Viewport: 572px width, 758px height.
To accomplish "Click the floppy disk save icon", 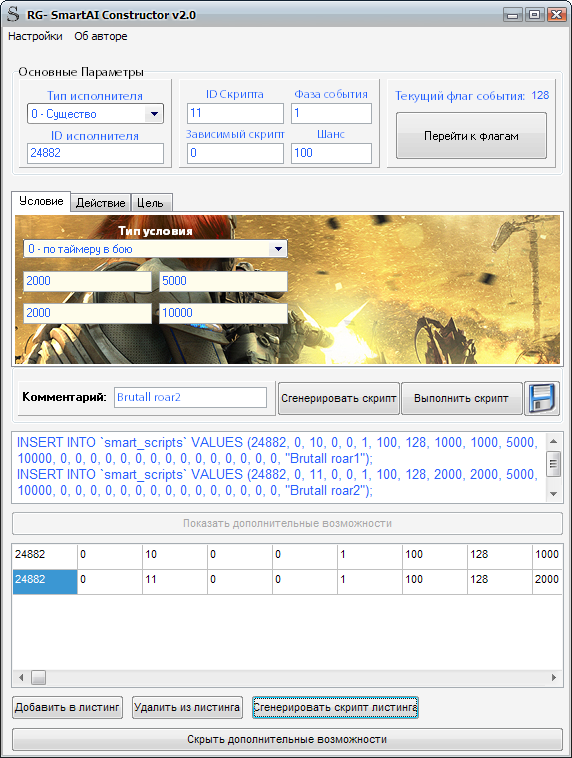I will 542,398.
